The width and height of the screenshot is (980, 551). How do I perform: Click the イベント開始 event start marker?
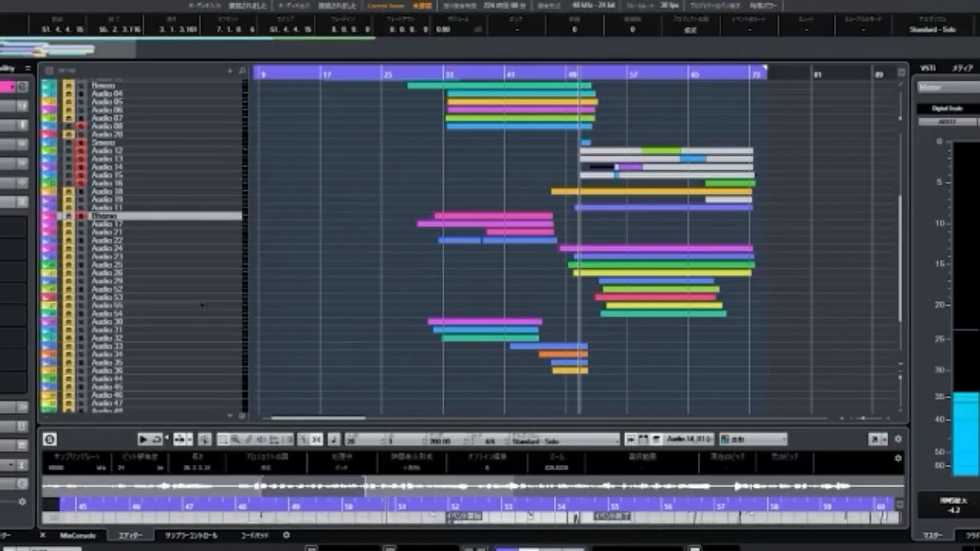[464, 516]
